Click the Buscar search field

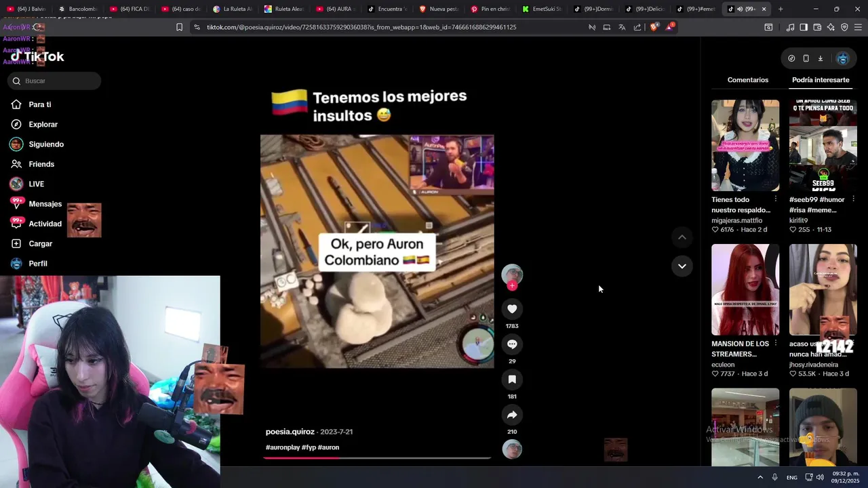54,81
